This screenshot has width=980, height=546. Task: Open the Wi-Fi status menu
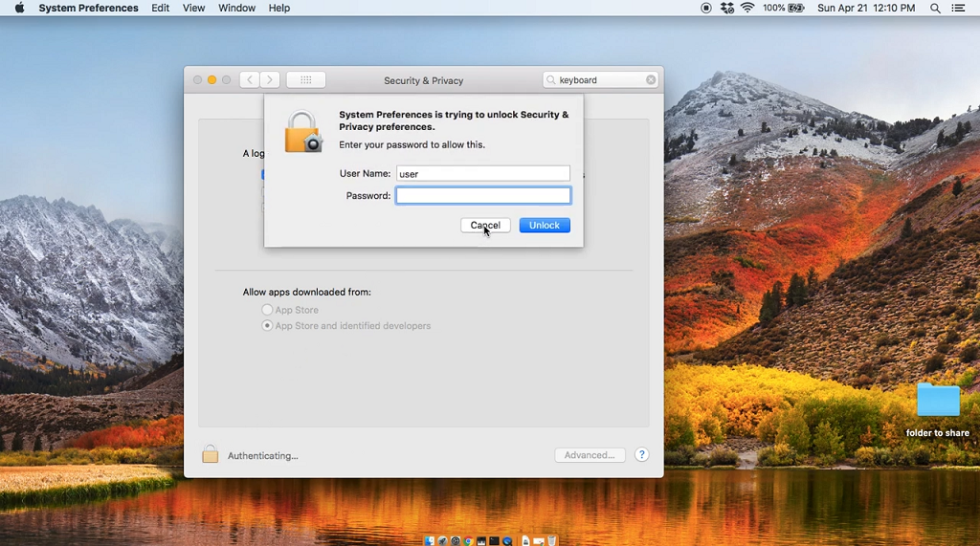click(x=747, y=8)
